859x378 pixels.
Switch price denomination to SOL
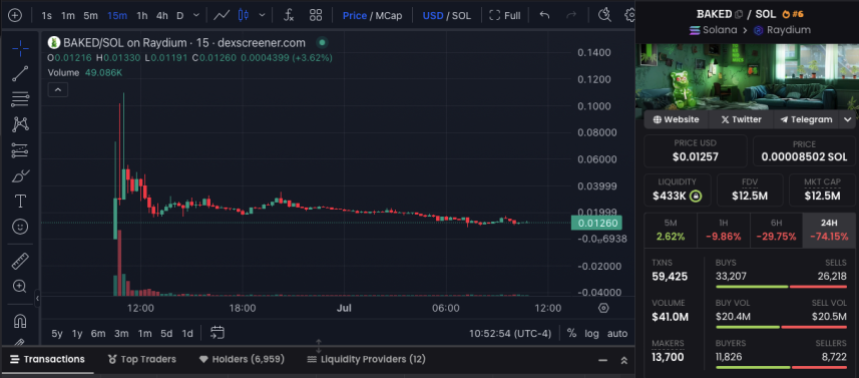(x=461, y=15)
